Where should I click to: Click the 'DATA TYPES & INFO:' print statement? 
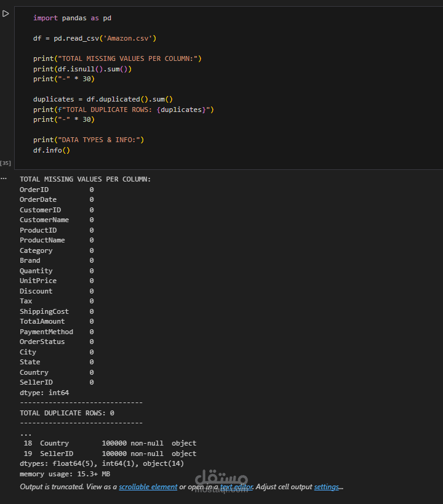click(x=88, y=140)
